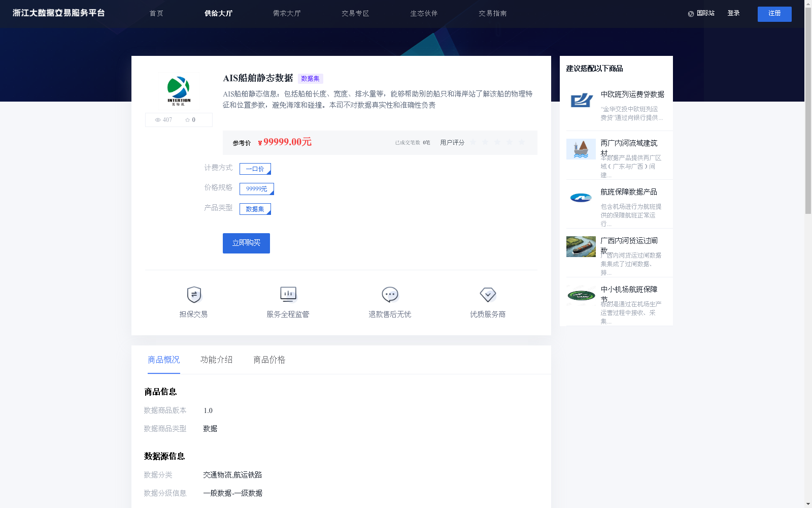The width and height of the screenshot is (812, 508).
Task: Switch to the 商品价格 tab
Action: click(269, 360)
